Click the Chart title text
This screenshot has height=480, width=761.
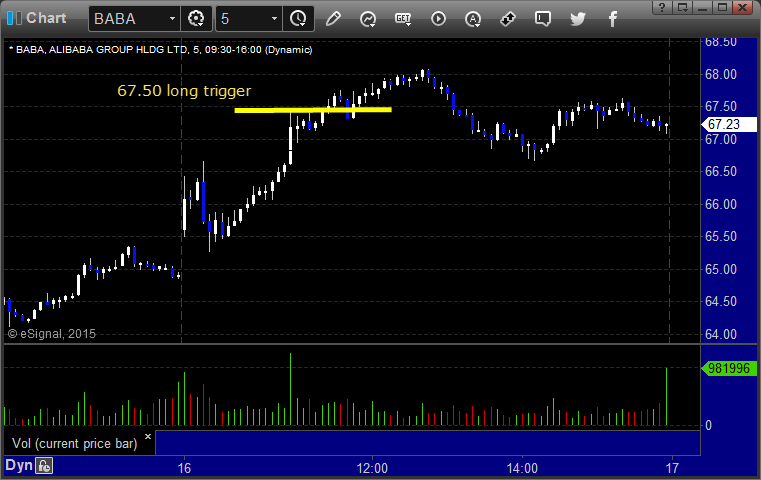46,18
